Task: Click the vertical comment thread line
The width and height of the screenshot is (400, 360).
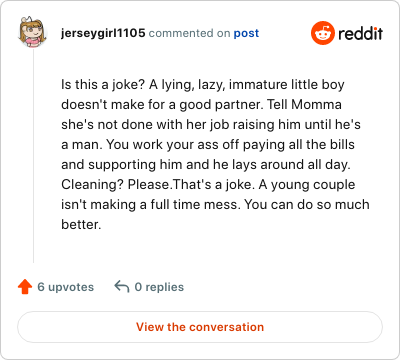Action: click(x=33, y=156)
